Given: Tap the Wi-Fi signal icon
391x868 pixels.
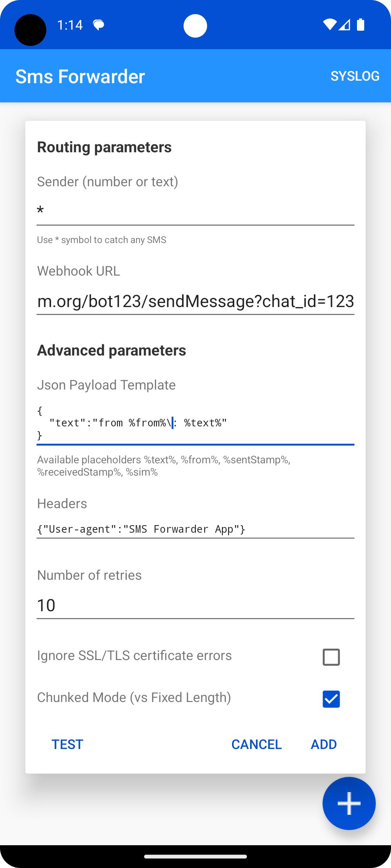Looking at the screenshot, I should (x=329, y=25).
